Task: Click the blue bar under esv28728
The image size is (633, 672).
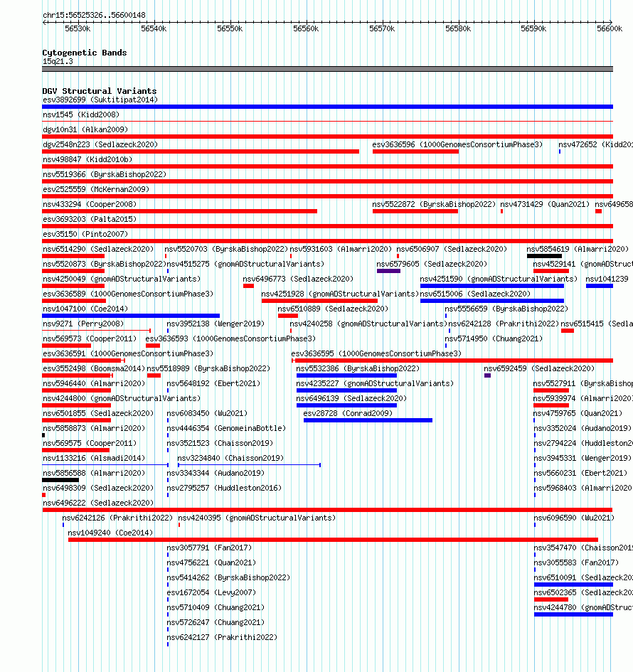Action: coord(368,420)
